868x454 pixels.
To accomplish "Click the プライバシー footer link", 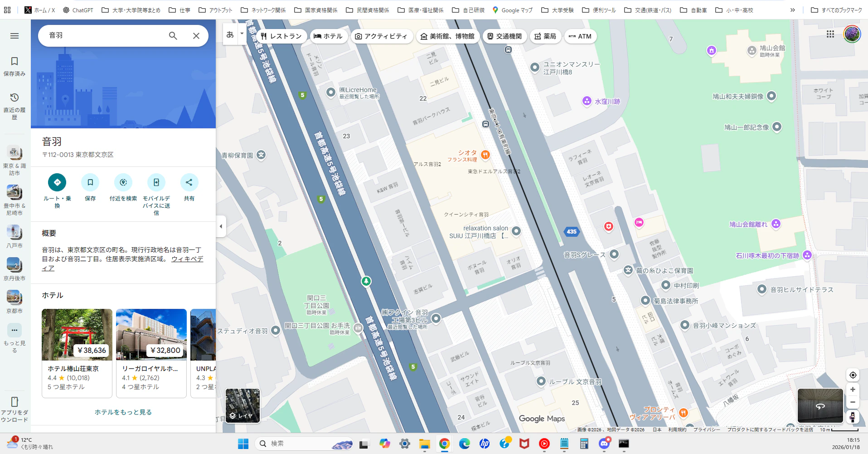I will [x=707, y=430].
